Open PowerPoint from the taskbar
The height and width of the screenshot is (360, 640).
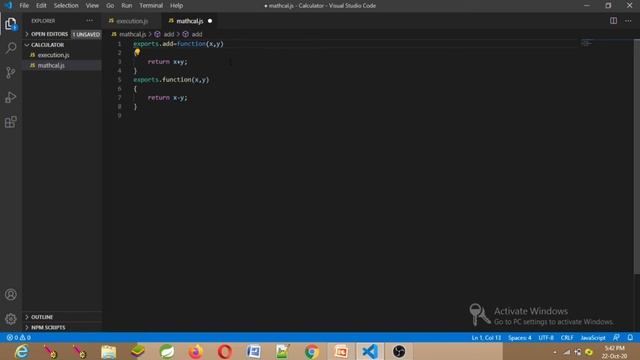341,351
